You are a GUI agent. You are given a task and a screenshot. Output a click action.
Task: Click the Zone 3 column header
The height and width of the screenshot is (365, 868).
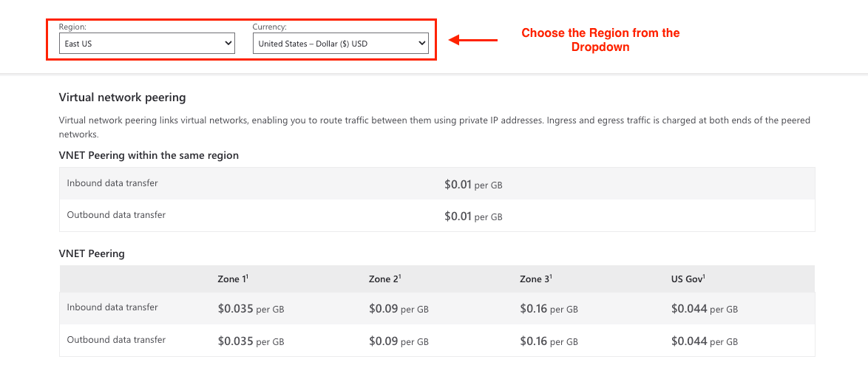[x=535, y=279]
